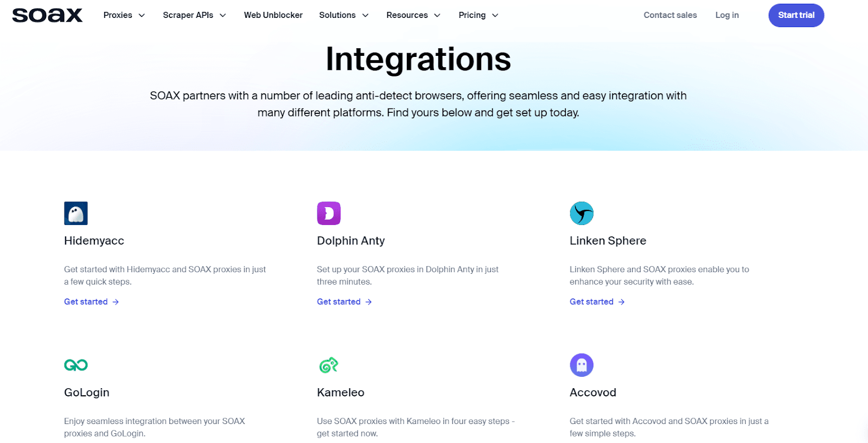
Task: Expand the Proxies menu chevron
Action: 142,15
